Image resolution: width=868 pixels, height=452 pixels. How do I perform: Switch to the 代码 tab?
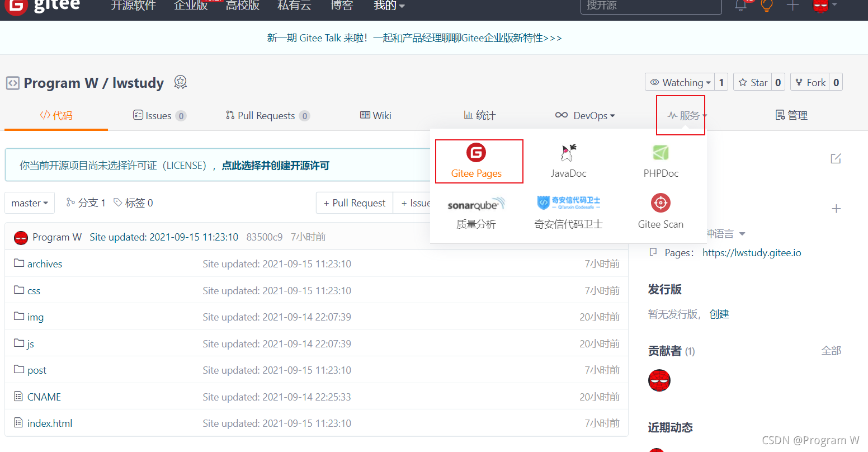pos(56,115)
